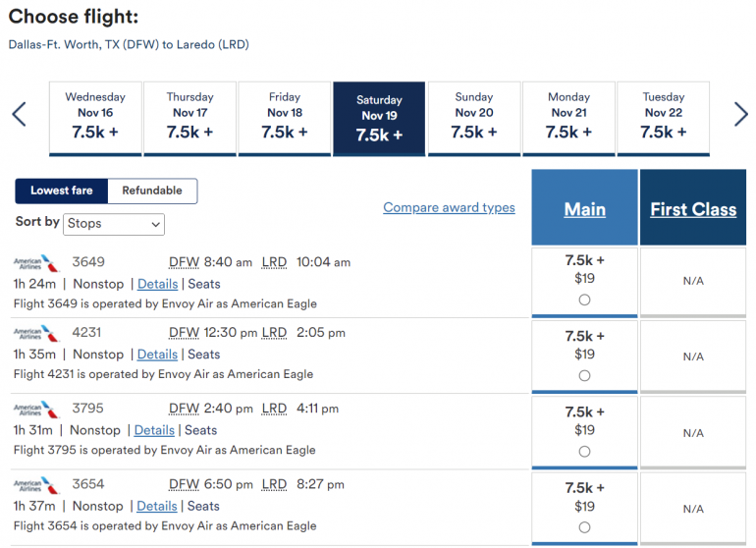The image size is (756, 548).
Task: Select Main fare for flight 4231
Action: (584, 376)
